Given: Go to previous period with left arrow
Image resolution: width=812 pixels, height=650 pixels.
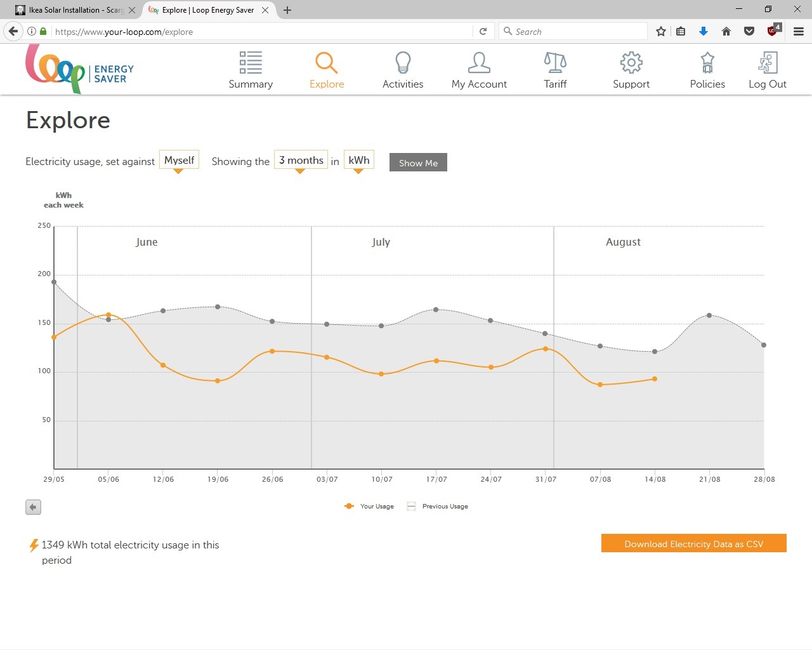Looking at the screenshot, I should [x=33, y=507].
